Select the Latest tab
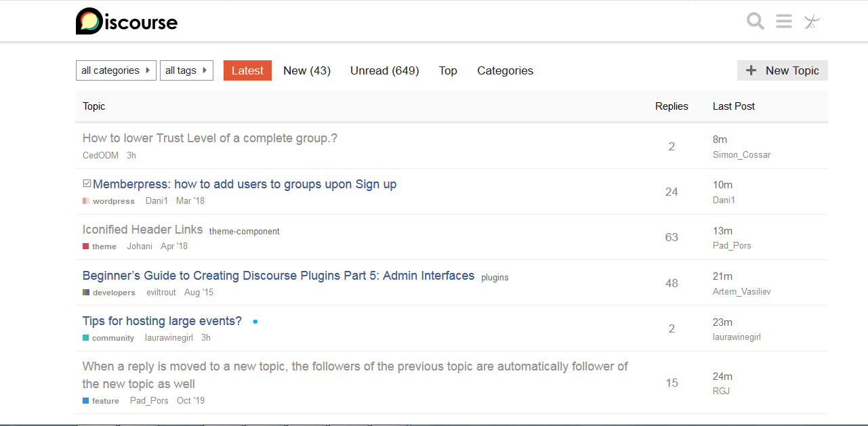Image resolution: width=868 pixels, height=426 pixels. (x=247, y=70)
